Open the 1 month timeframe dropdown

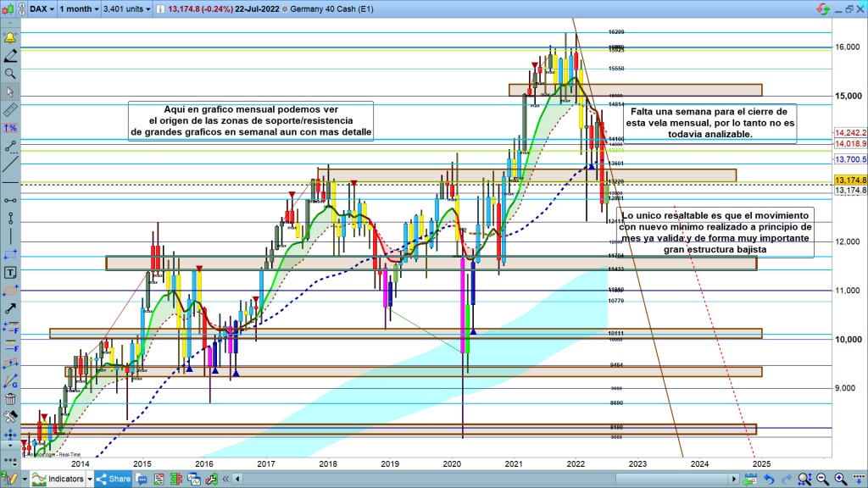(78, 8)
